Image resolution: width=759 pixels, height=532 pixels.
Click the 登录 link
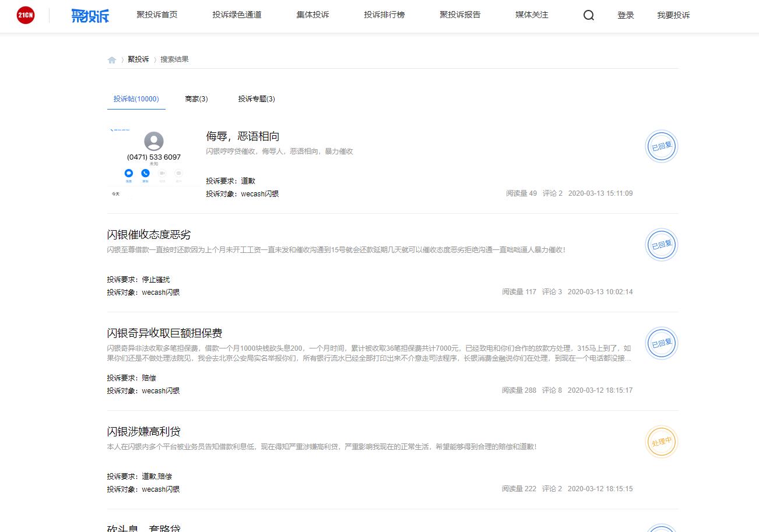coord(626,16)
